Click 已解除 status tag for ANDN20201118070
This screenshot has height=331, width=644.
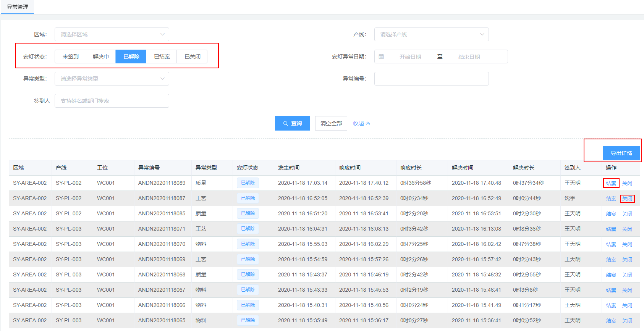248,244
